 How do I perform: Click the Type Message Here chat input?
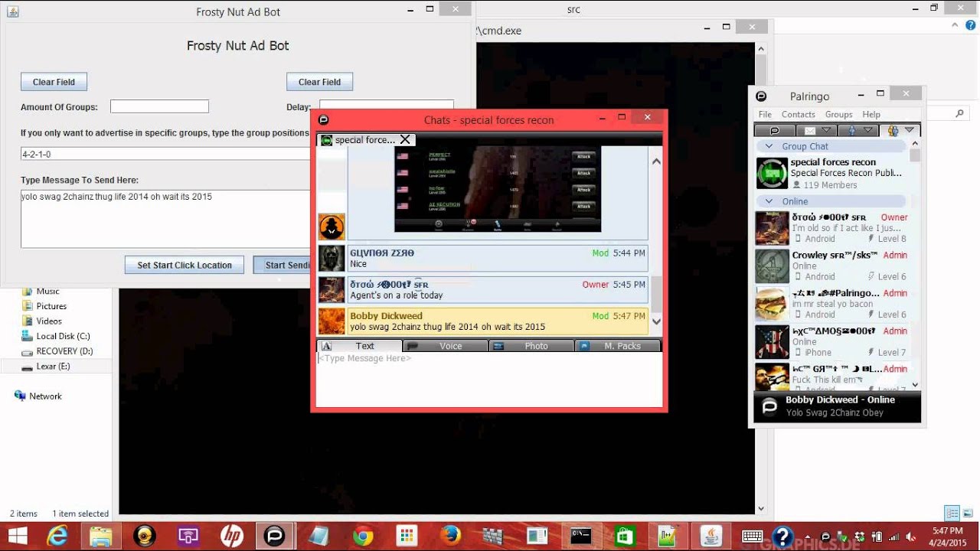[x=489, y=380]
